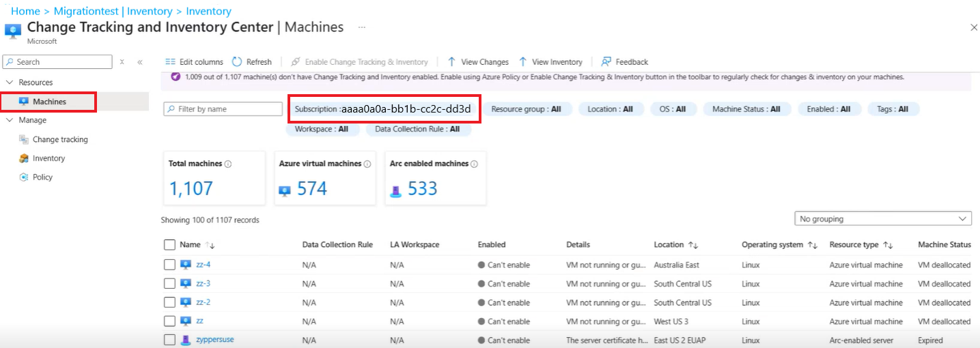The image size is (980, 348).
Task: Check the box for machine zz
Action: [169, 321]
